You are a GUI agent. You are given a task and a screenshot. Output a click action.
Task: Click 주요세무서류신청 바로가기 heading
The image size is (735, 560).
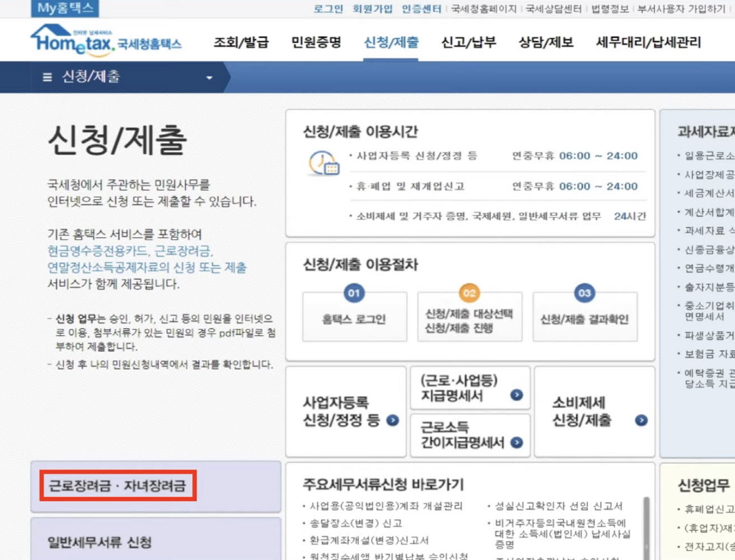click(x=383, y=484)
